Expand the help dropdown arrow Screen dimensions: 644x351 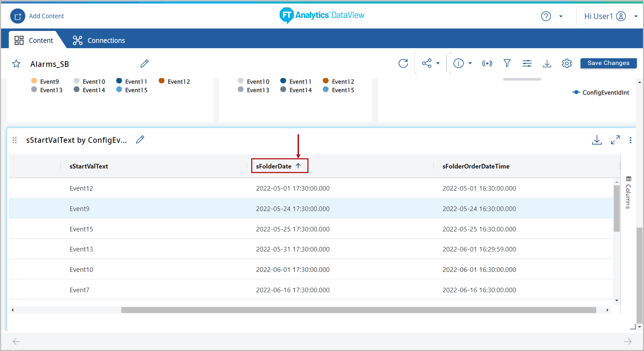(x=561, y=16)
